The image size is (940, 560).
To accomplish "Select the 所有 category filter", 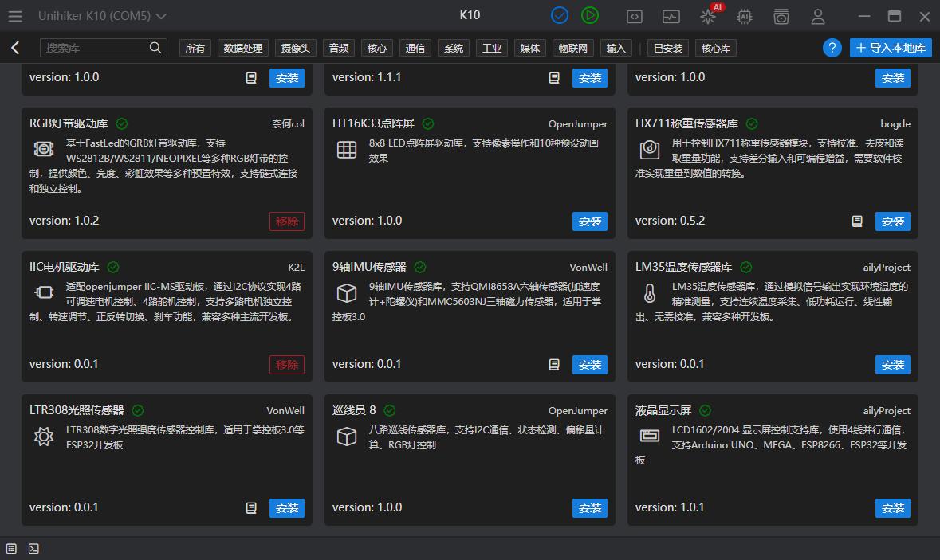I will click(x=195, y=48).
